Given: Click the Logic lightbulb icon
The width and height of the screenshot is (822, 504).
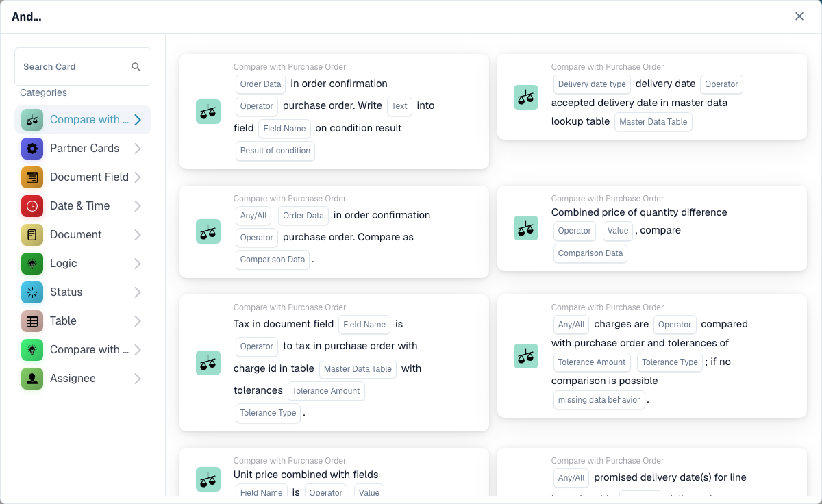Looking at the screenshot, I should coord(32,264).
